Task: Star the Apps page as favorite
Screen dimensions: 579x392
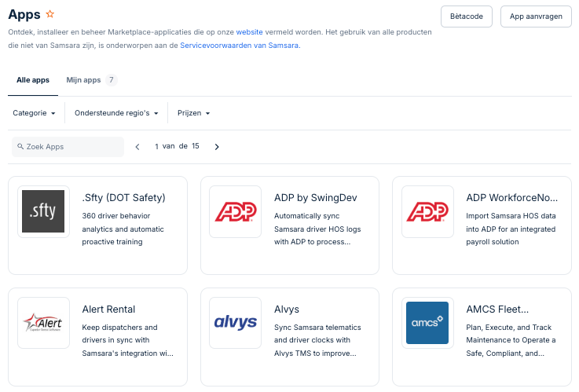Action: pyautogui.click(x=50, y=14)
